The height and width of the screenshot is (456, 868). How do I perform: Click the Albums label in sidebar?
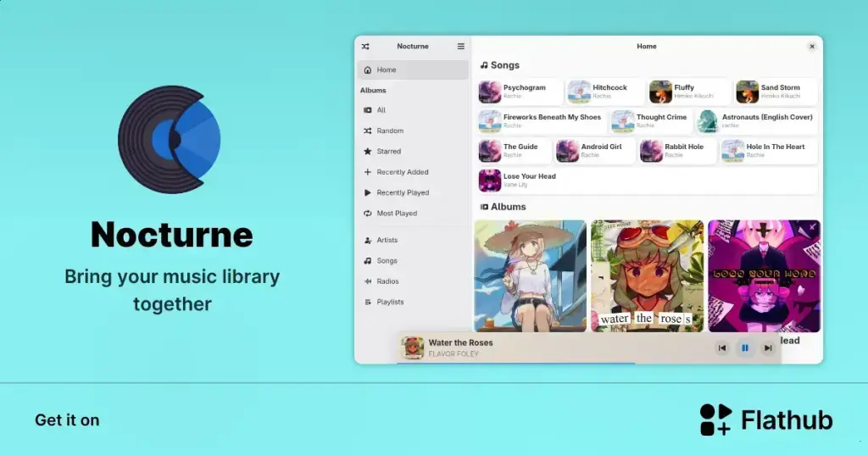coord(373,90)
